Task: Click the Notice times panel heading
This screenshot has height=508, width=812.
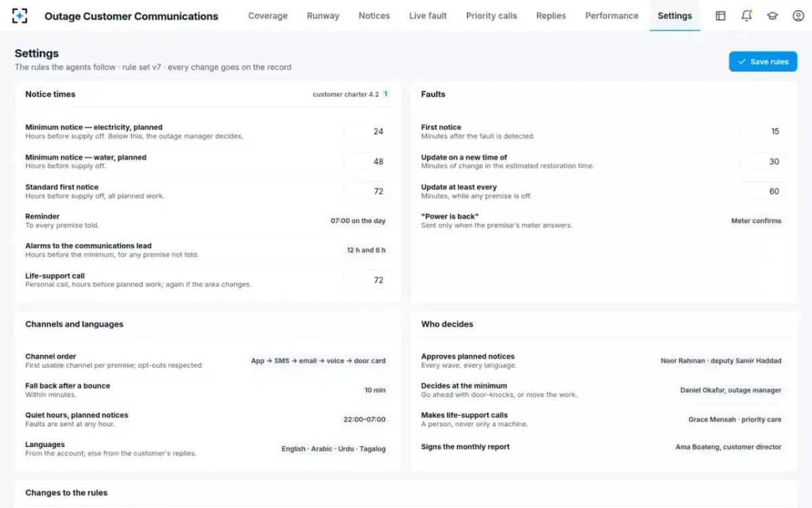Action: coord(50,94)
